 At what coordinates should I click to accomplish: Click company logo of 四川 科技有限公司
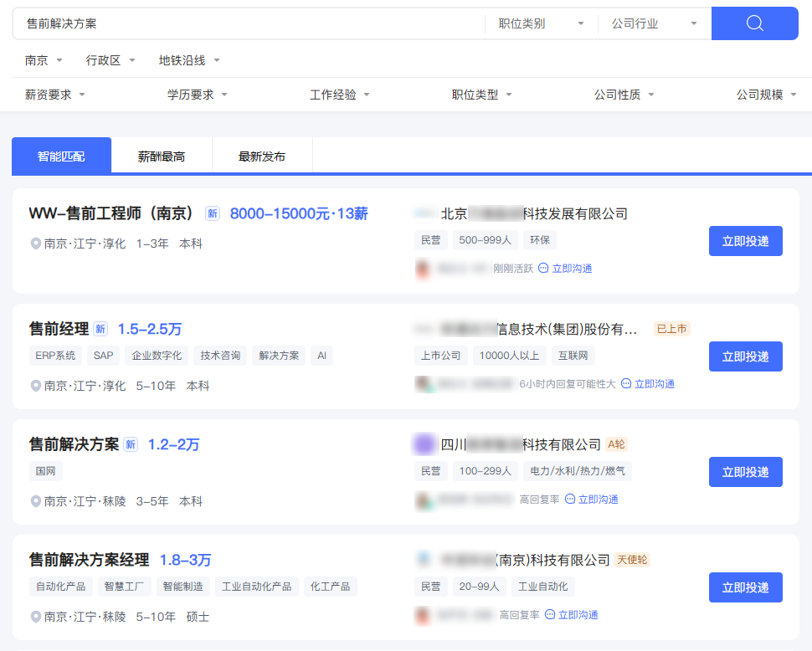pos(424,444)
